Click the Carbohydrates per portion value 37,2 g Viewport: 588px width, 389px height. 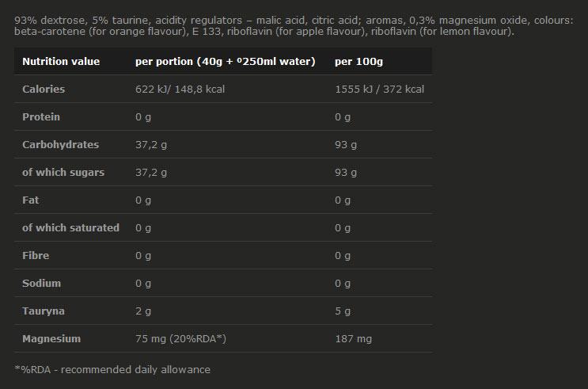pyautogui.click(x=151, y=144)
